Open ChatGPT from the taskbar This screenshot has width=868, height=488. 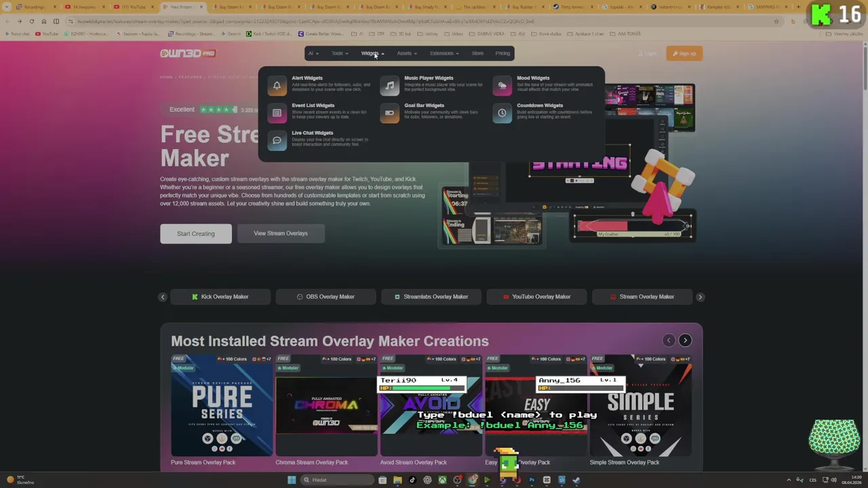point(427,480)
